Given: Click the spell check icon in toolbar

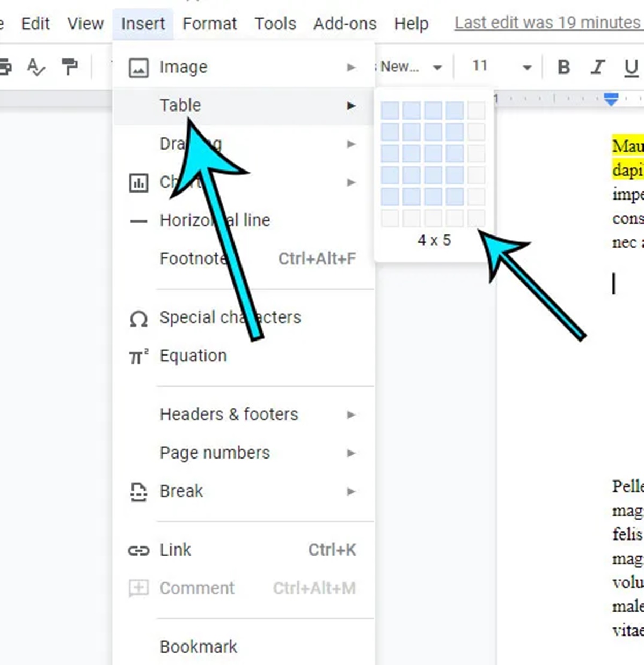Looking at the screenshot, I should click(36, 67).
